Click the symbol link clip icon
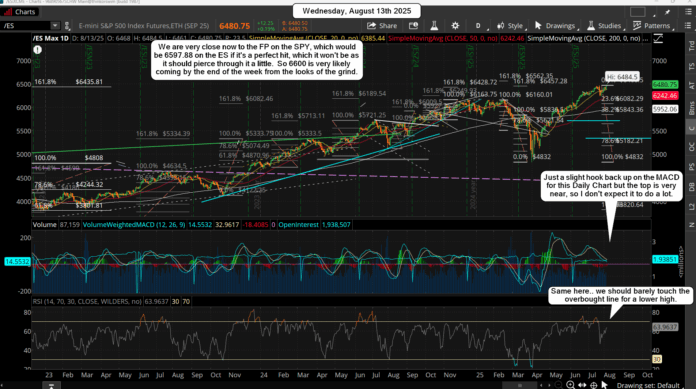The width and height of the screenshot is (696, 389). point(67,26)
